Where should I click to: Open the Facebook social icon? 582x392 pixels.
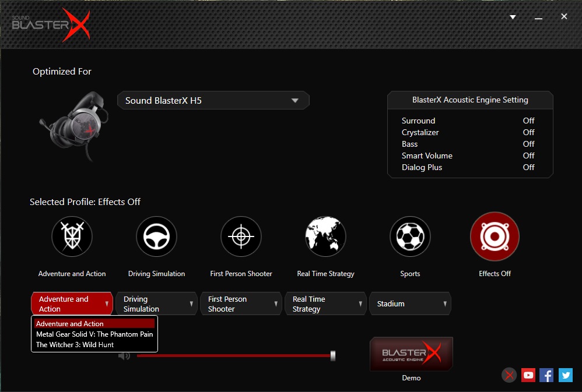(546, 375)
